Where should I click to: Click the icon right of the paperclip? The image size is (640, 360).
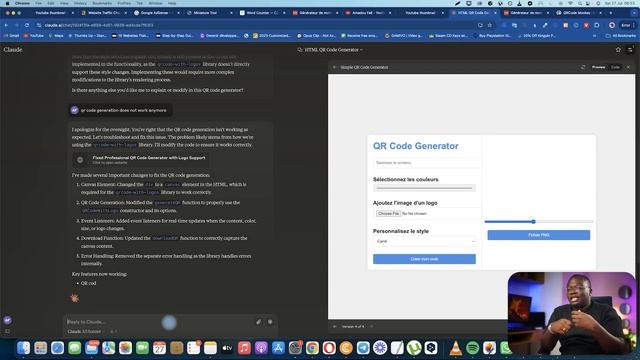coord(270,322)
